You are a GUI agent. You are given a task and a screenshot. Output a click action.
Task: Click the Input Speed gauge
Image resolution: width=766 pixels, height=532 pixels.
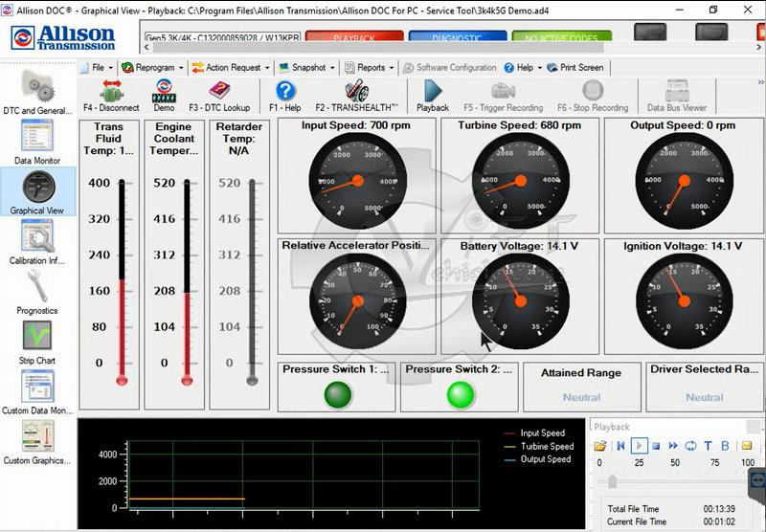pos(357,181)
